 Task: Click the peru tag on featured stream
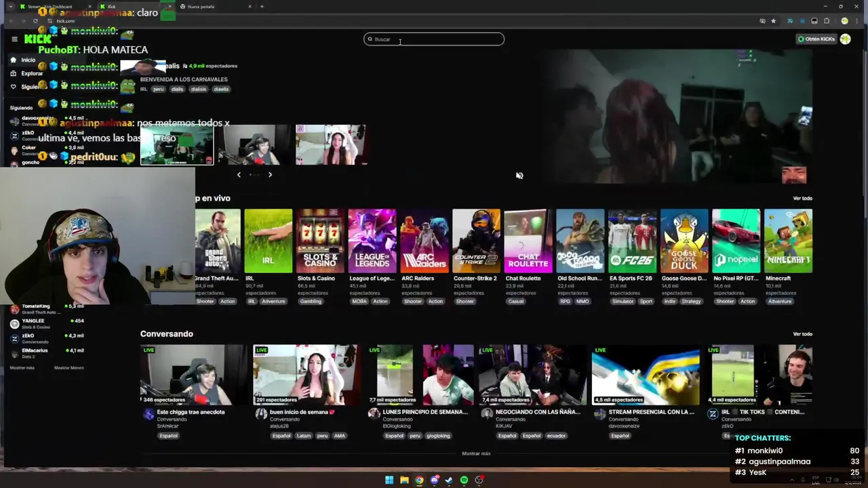pos(158,89)
